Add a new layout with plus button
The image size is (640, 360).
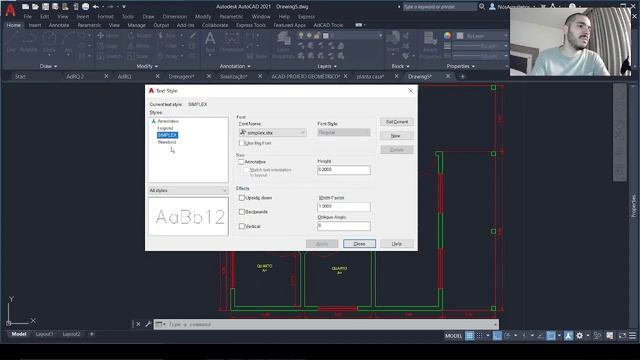pyautogui.click(x=91, y=334)
